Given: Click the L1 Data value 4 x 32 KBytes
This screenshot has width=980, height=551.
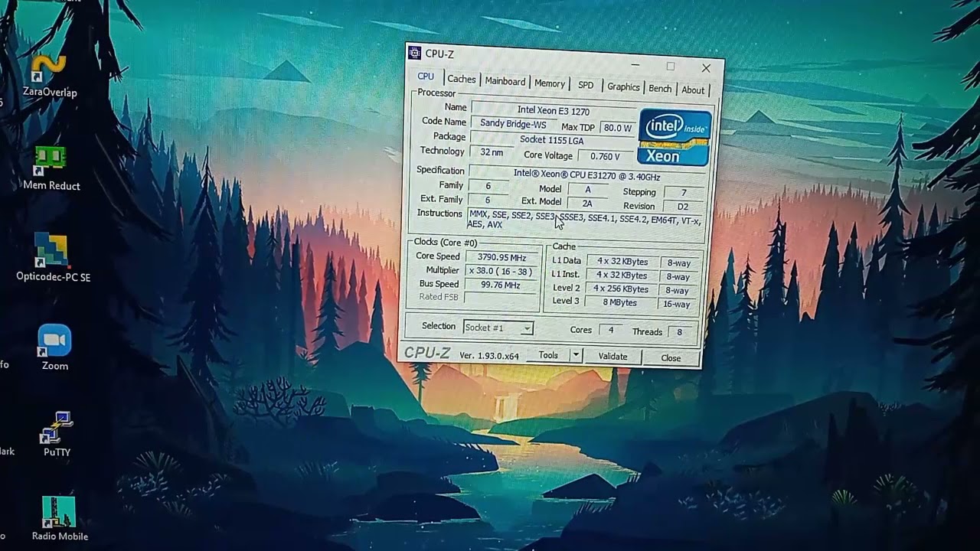Looking at the screenshot, I should pos(622,262).
